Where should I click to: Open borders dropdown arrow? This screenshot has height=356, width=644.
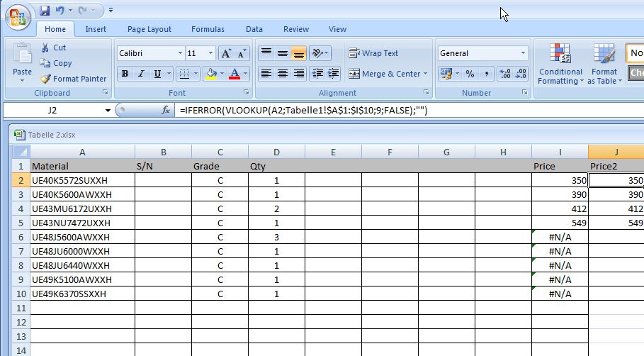[196, 74]
